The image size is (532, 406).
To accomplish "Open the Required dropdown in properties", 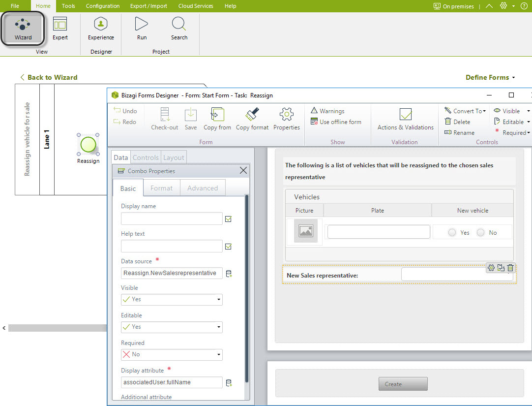I will coord(172,354).
